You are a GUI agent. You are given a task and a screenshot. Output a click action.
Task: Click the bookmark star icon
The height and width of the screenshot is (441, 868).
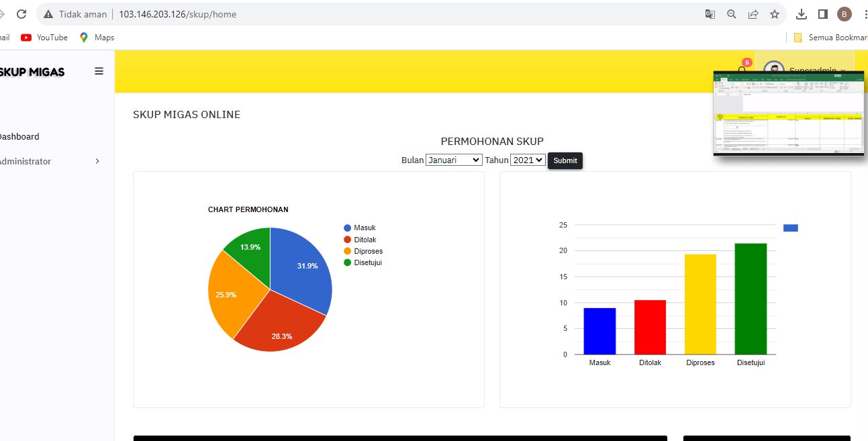pyautogui.click(x=774, y=14)
